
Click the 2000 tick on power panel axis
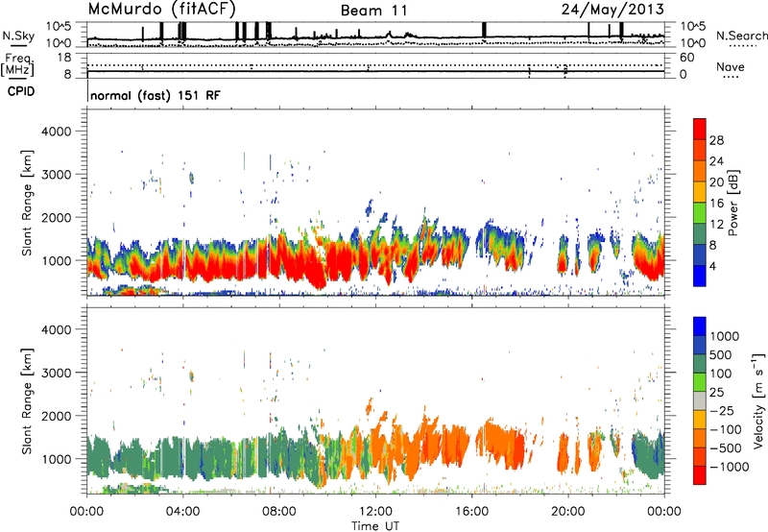pyautogui.click(x=57, y=217)
